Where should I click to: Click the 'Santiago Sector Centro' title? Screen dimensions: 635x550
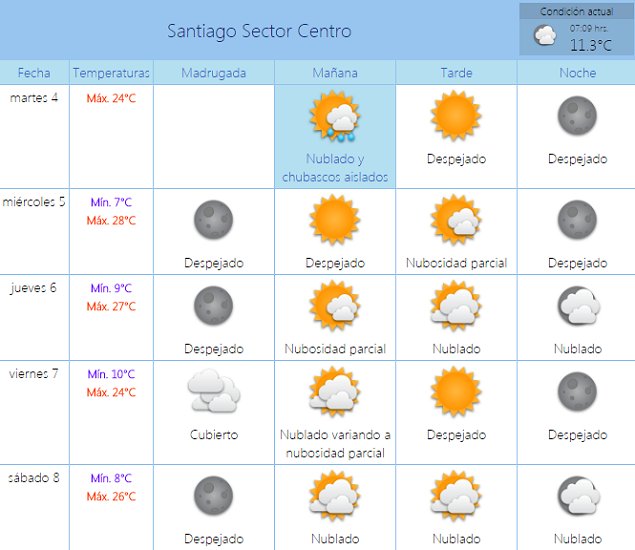pyautogui.click(x=259, y=31)
